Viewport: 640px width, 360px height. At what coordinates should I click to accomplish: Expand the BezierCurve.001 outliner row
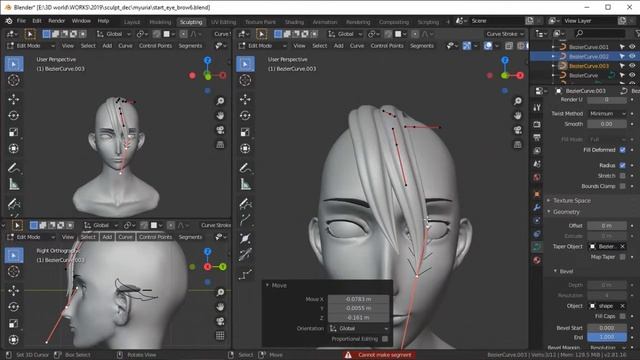[x=553, y=47]
